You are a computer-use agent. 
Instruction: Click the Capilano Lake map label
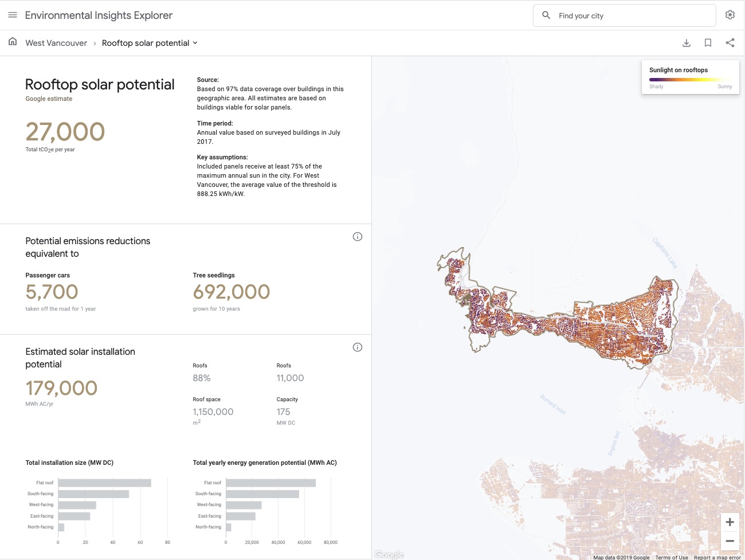pyautogui.click(x=665, y=253)
